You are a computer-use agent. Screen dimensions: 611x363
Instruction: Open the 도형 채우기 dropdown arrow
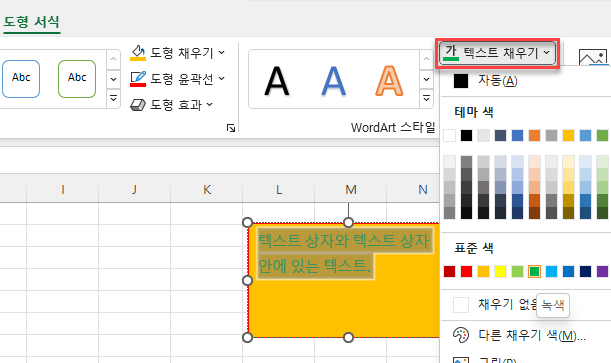(x=221, y=52)
